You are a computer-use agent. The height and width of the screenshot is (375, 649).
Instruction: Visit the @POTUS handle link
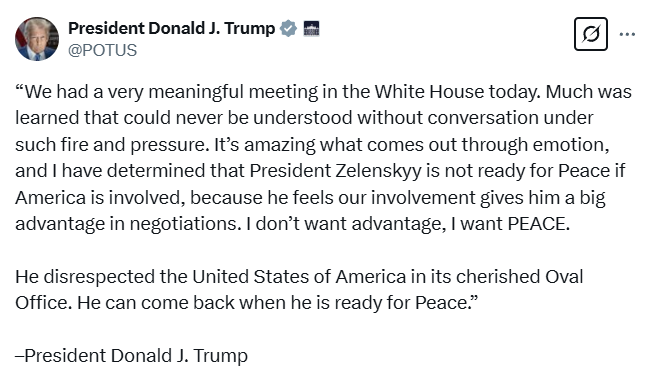tap(102, 50)
